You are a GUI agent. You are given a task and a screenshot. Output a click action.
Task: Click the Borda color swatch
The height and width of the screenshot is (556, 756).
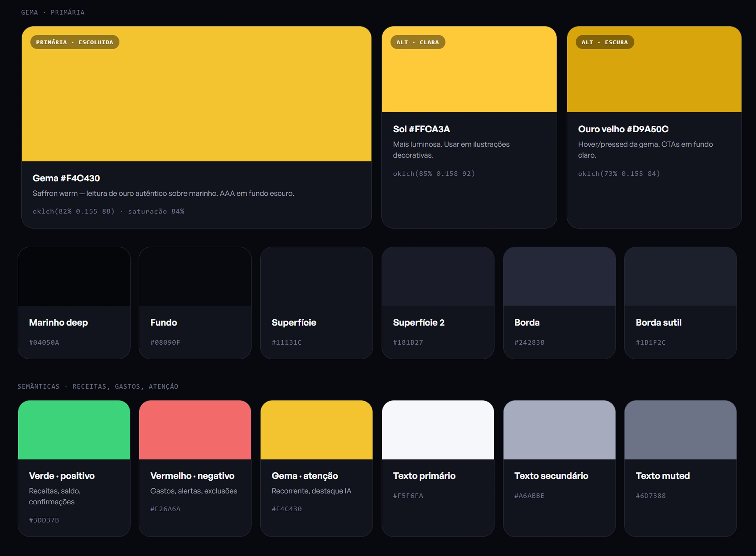coord(559,276)
